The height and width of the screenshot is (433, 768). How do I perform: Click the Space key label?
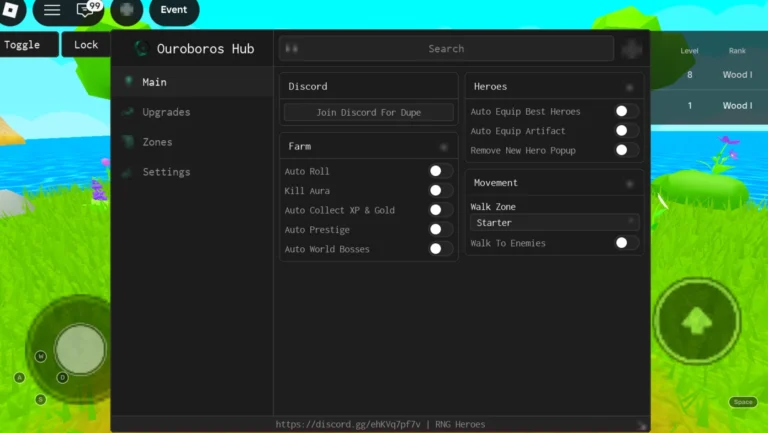743,402
